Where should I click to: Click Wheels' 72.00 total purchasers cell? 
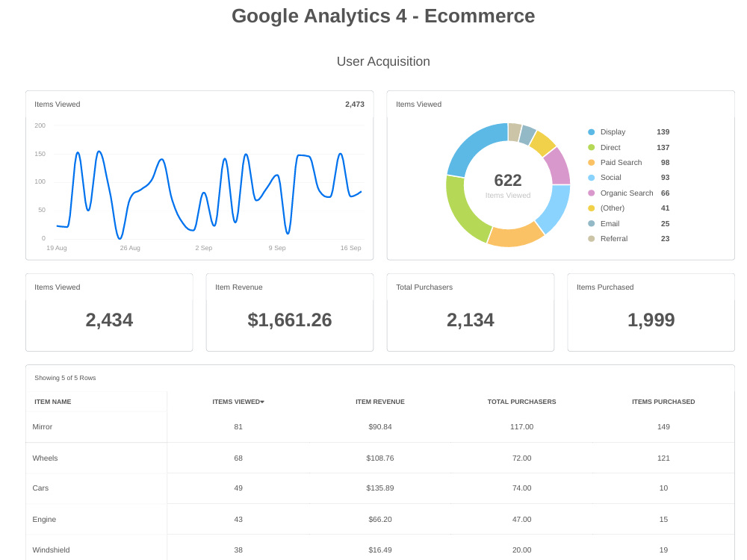point(521,458)
